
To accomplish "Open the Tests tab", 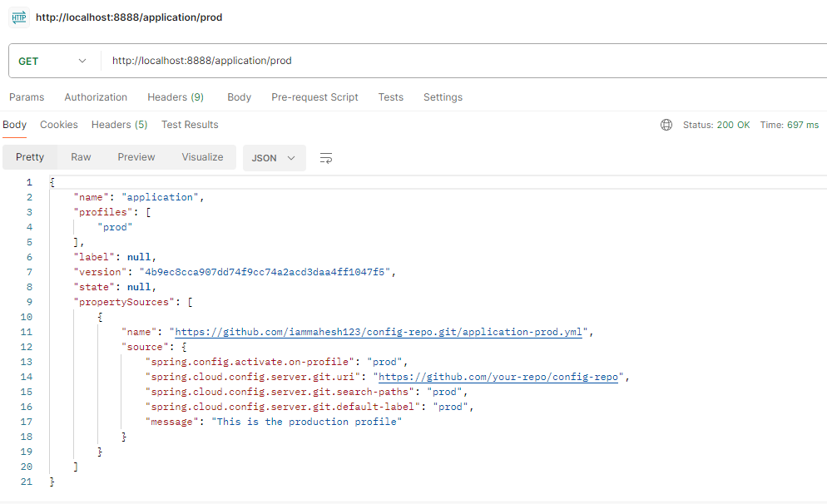I will coord(390,97).
